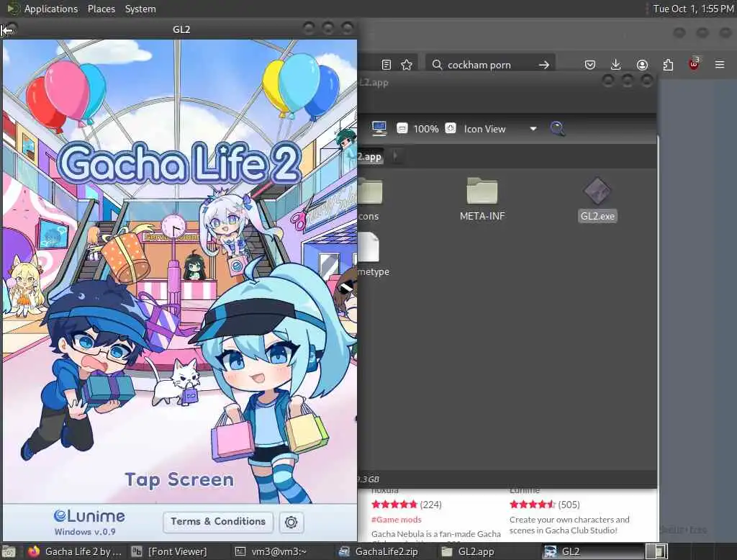Click the path bar forward arrow

(x=395, y=155)
